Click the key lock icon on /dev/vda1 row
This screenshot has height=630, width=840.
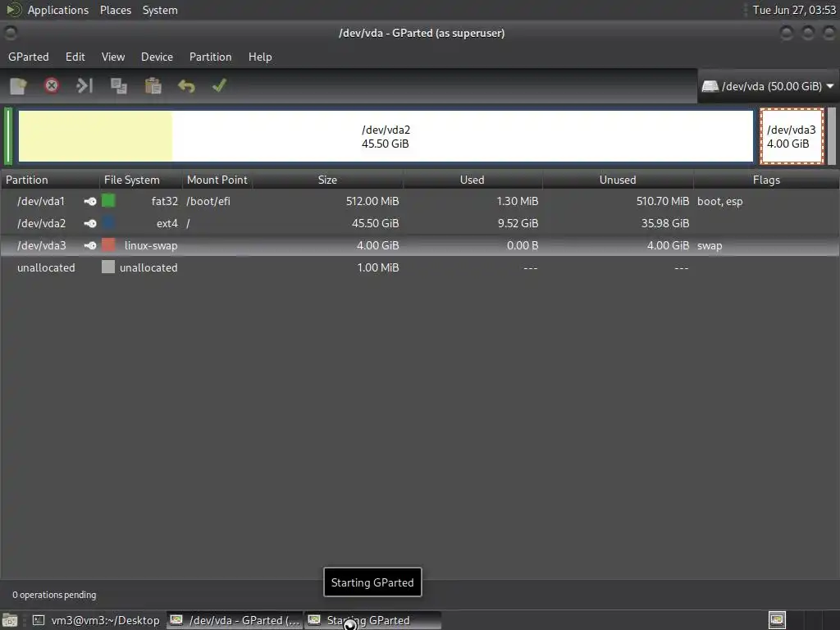click(90, 202)
